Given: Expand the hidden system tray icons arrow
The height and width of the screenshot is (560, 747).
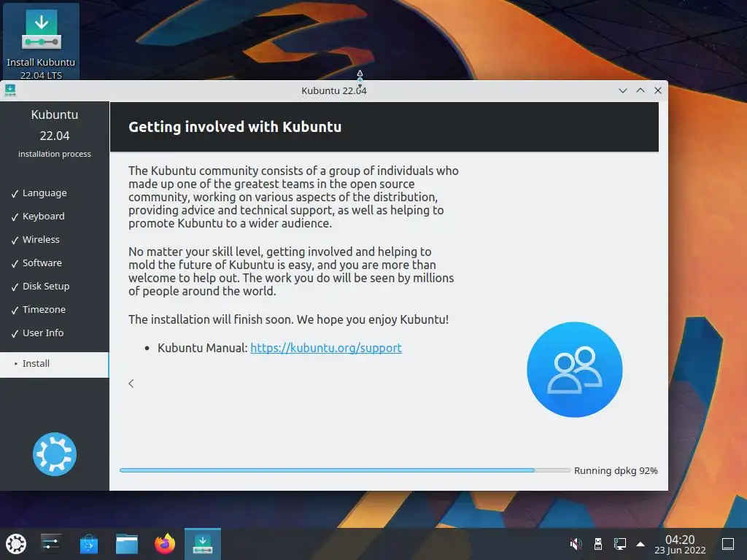Looking at the screenshot, I should coord(640,544).
